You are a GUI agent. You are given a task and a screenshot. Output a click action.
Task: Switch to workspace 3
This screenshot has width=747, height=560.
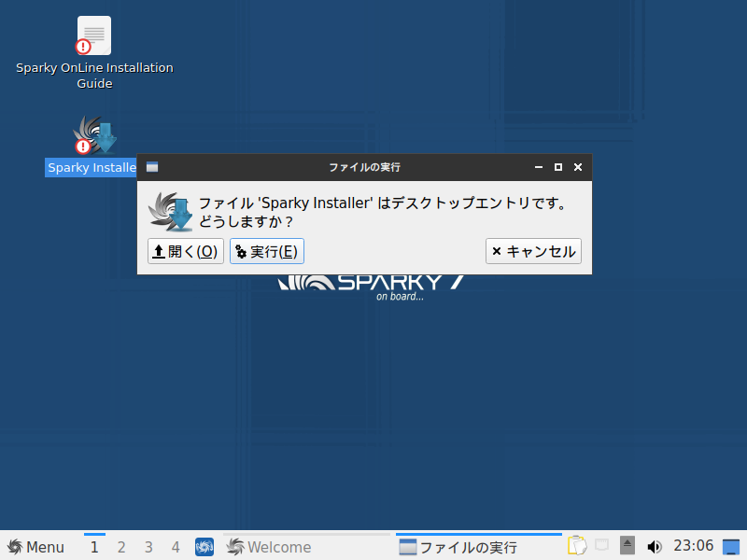click(148, 547)
